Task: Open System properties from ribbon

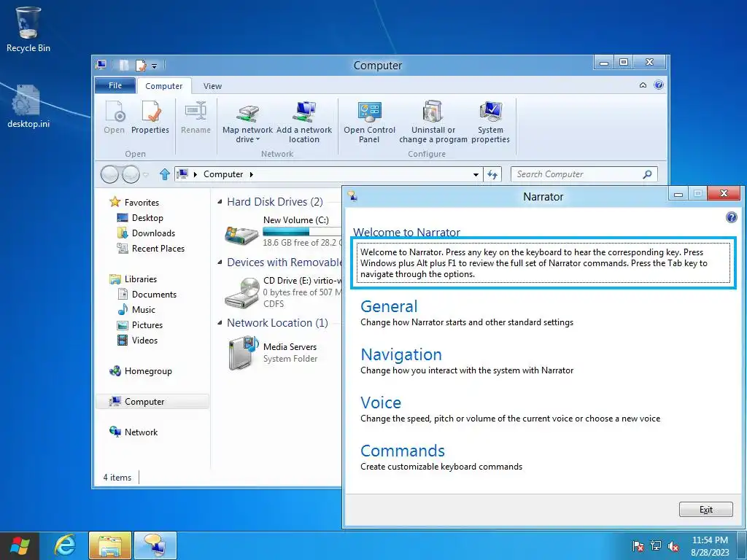Action: [490, 122]
